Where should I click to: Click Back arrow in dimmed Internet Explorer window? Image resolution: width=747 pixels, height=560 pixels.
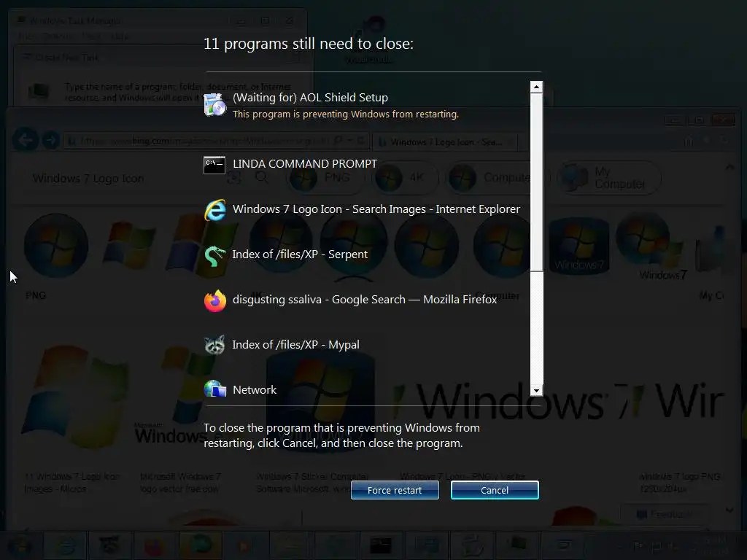coord(26,141)
